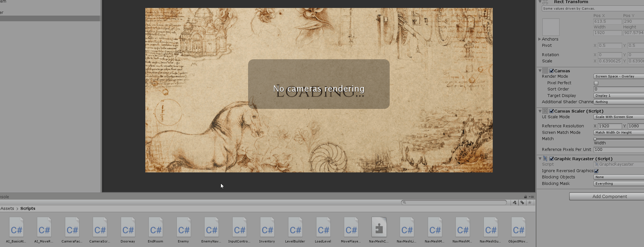Viewport: 644px width, 247px height.
Task: Click the Reference Pixels Per Unit field
Action: 619,149
